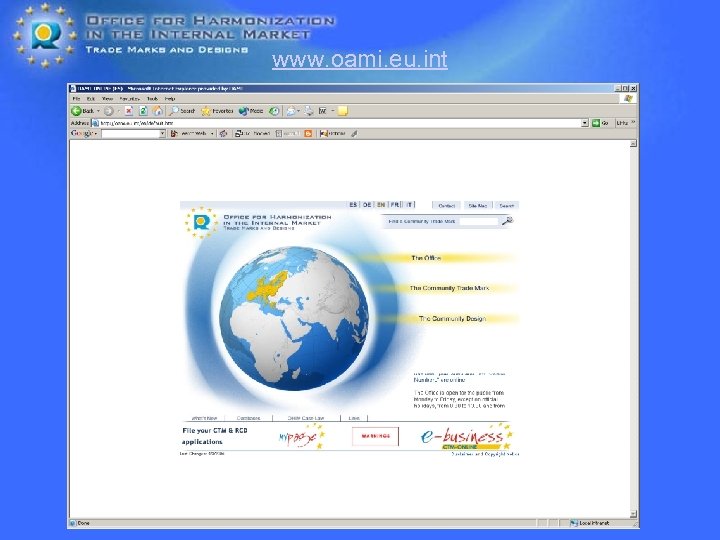The image size is (720, 540).
Task: Click the Windows flag throbber icon
Action: (x=628, y=99)
